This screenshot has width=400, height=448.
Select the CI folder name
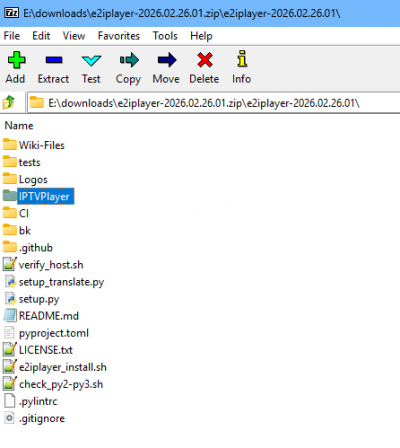pyautogui.click(x=24, y=213)
